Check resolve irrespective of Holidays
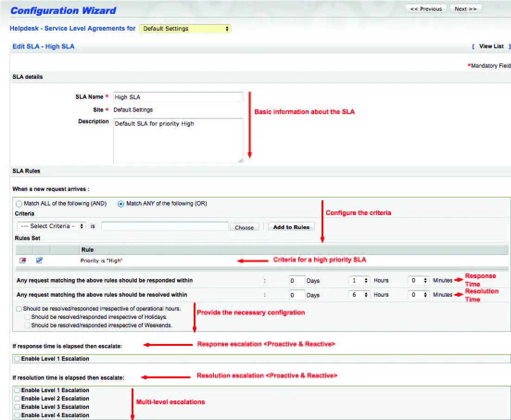This screenshot has height=420, width=511. (x=27, y=318)
